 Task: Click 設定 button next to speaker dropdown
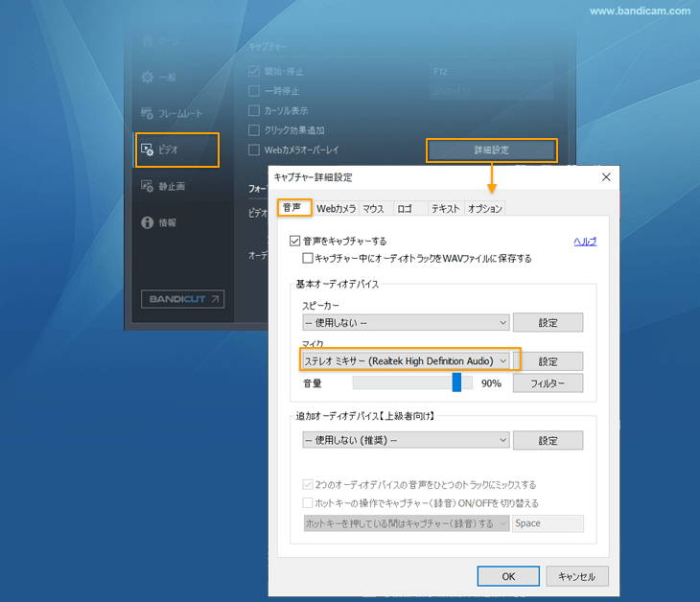pos(548,323)
